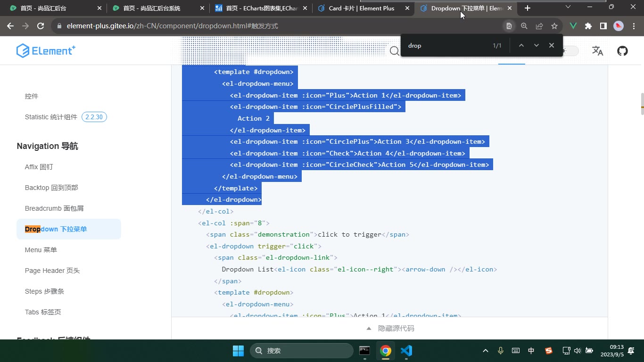Go back to the previous page
The image size is (644, 362).
(10, 26)
